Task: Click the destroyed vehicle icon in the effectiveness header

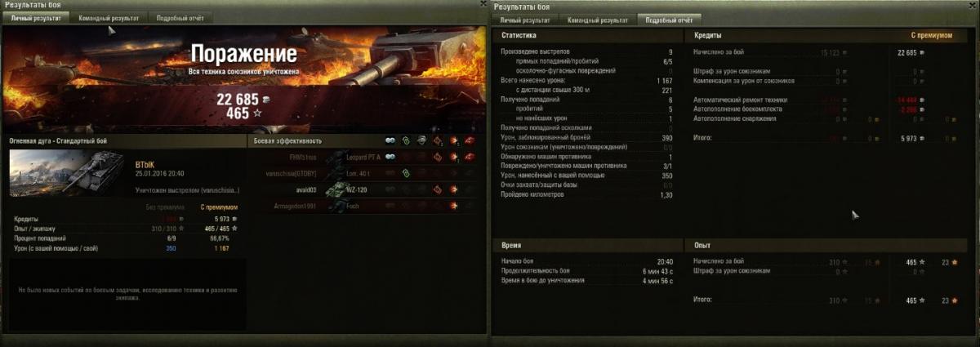Action: click(470, 140)
